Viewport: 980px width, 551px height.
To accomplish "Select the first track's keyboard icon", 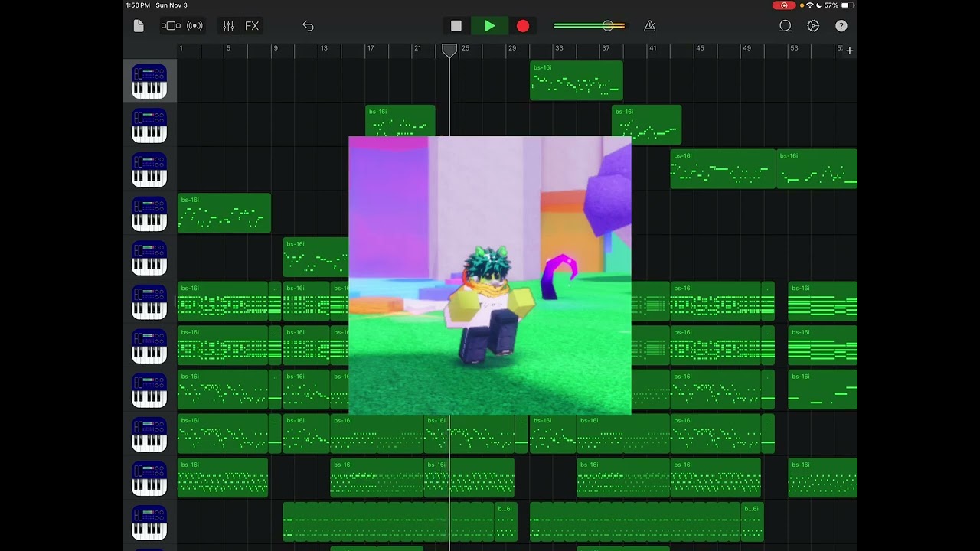I will point(149,81).
